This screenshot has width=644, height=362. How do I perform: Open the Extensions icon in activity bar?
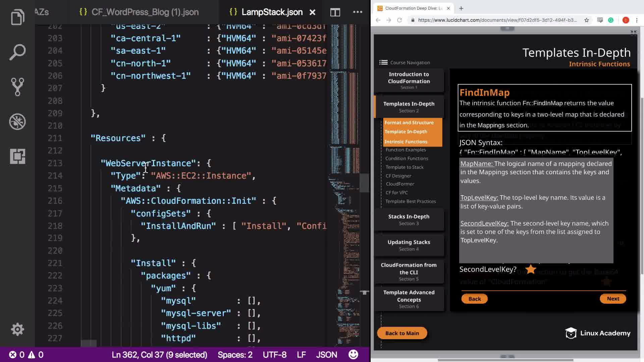pyautogui.click(x=17, y=156)
